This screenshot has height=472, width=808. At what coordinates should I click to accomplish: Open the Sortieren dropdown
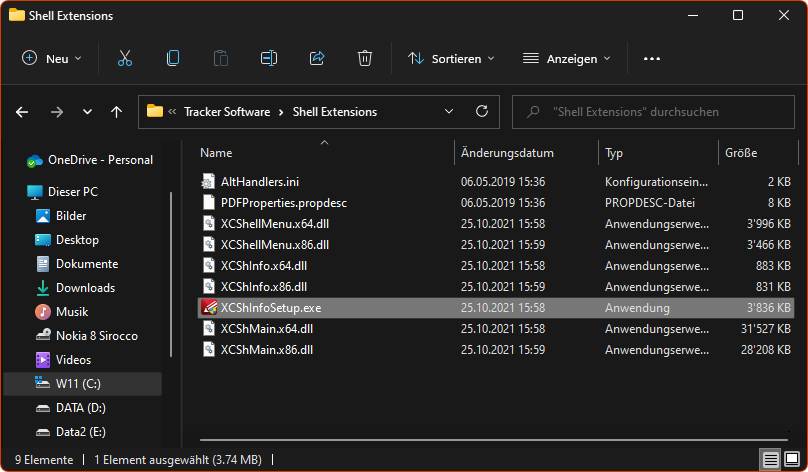(451, 59)
